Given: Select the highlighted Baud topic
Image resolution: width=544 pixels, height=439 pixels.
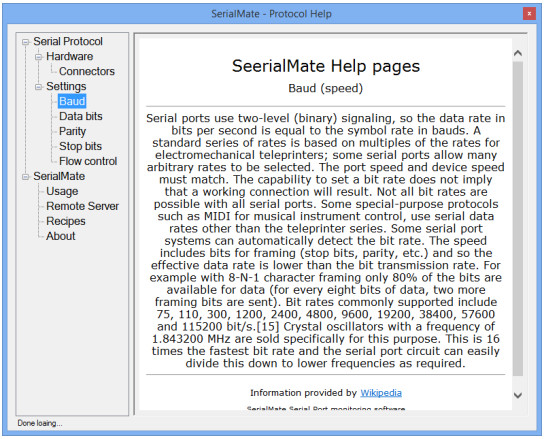Looking at the screenshot, I should (x=72, y=101).
